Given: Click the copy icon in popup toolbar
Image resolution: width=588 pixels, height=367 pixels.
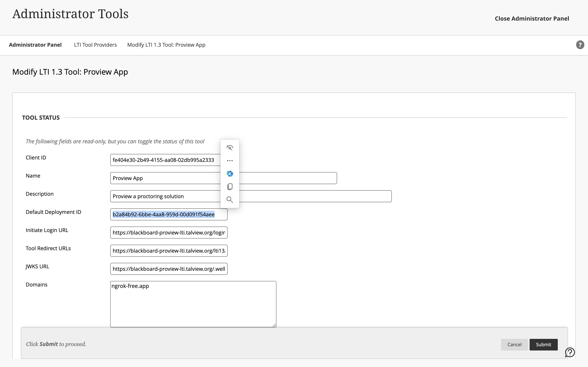Looking at the screenshot, I should click(x=230, y=187).
